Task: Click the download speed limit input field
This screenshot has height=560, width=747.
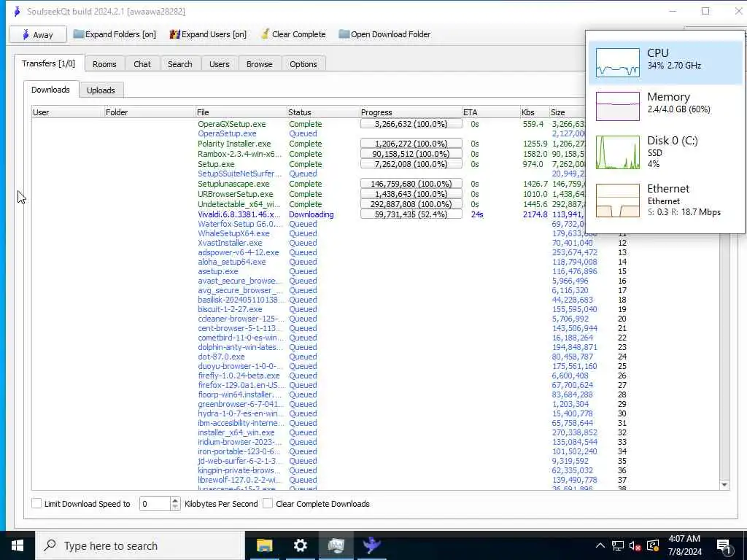Action: click(155, 504)
